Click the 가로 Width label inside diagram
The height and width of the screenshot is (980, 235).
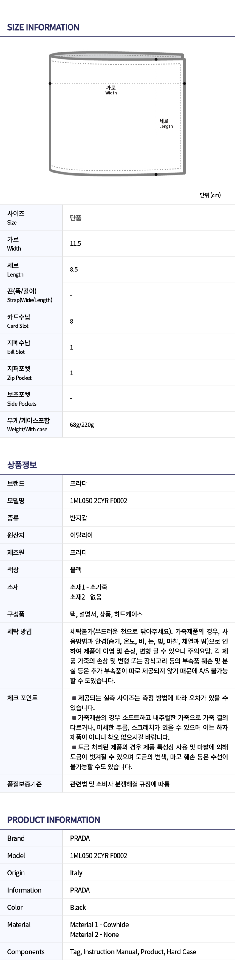(x=111, y=90)
